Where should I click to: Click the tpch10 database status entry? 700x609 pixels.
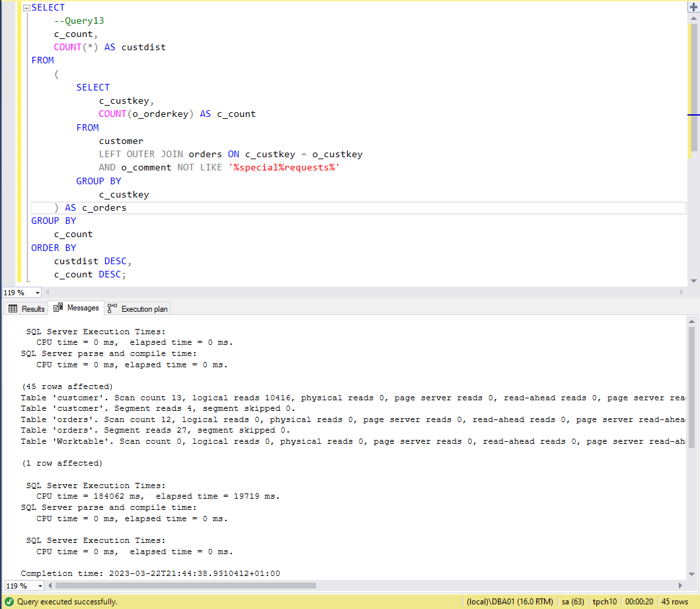604,602
